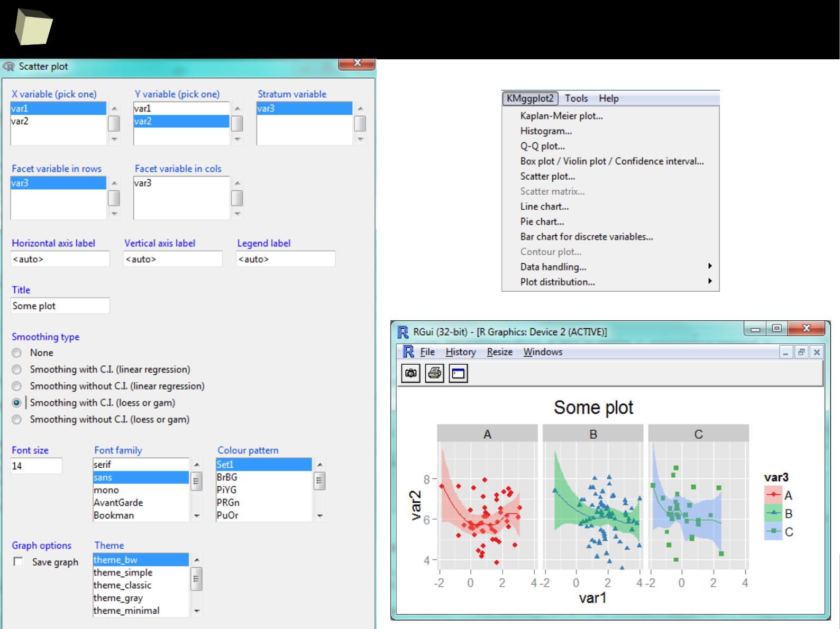Image resolution: width=840 pixels, height=629 pixels.
Task: Open the History menu in RGui
Action: 461,352
